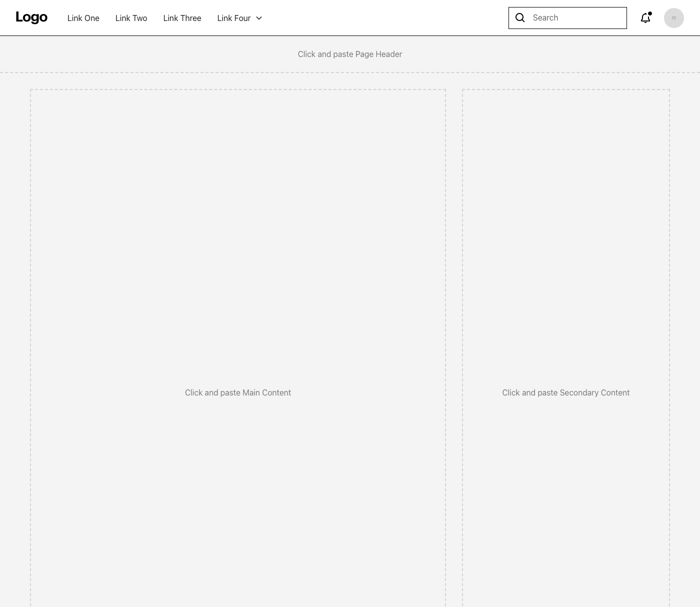Go to Link One
This screenshot has height=607, width=700.
83,18
